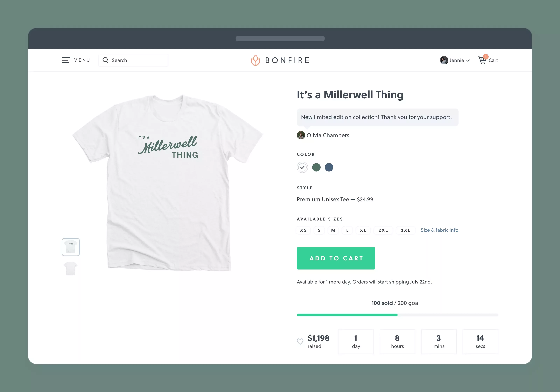Click the Add to Cart button
Image resolution: width=560 pixels, height=392 pixels.
click(x=336, y=258)
